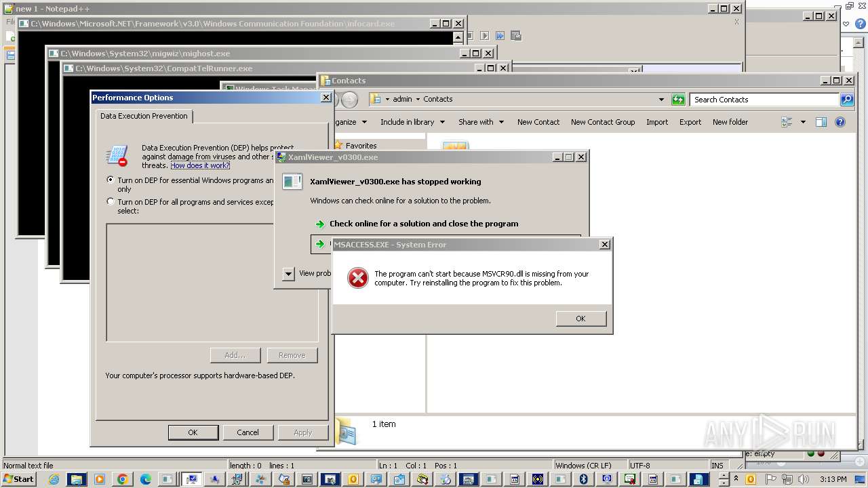Click Import in Contacts toolbar

657,122
